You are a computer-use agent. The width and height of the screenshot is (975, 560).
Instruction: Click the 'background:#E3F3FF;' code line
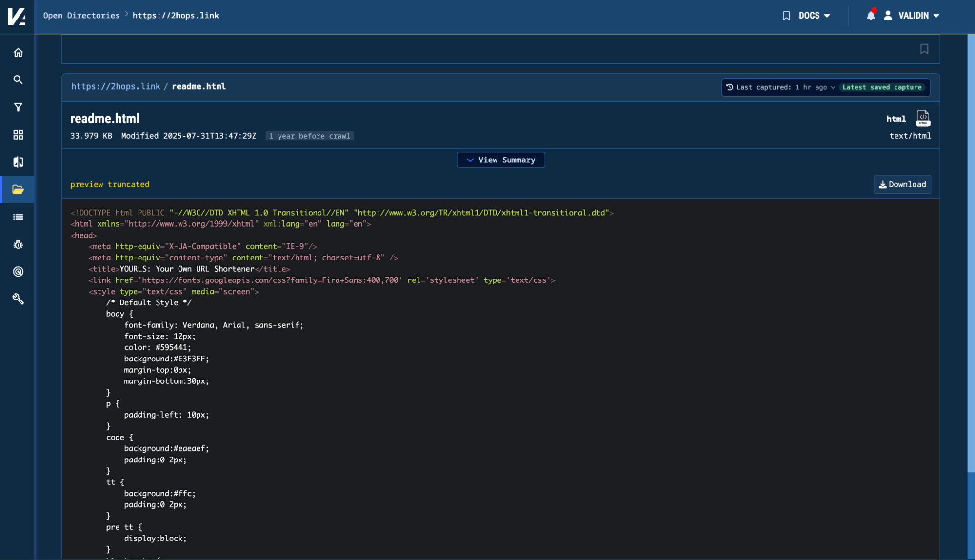[166, 359]
